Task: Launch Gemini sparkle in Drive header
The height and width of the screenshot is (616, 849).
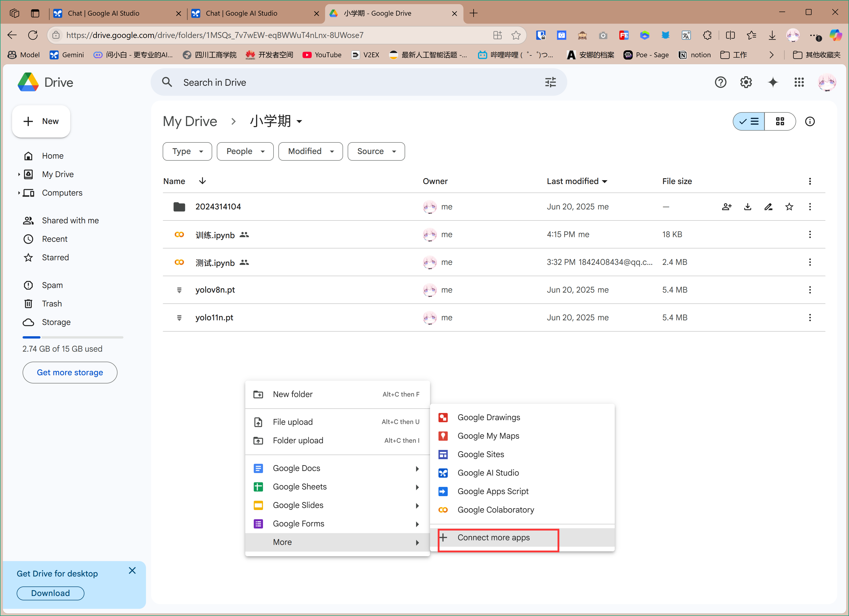Action: pos(773,82)
